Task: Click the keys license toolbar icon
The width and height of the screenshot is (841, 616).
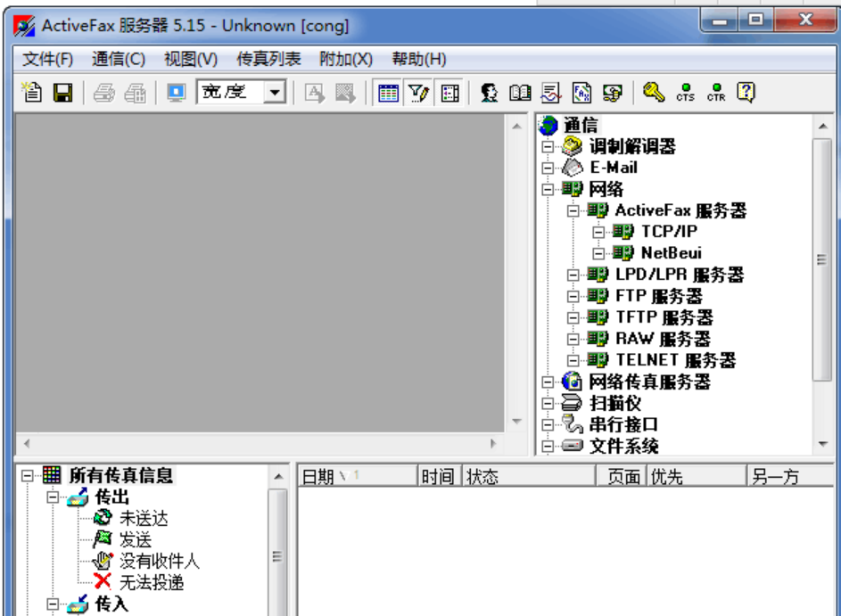Action: click(x=654, y=93)
